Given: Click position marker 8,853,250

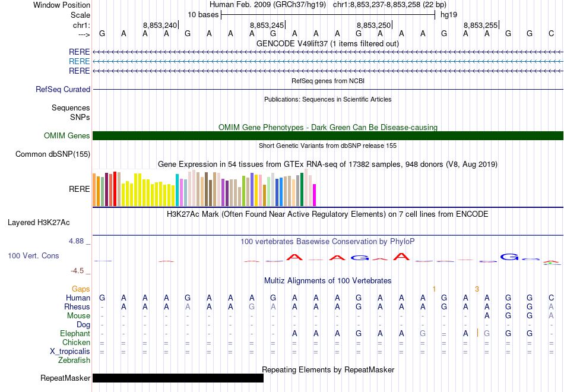Looking at the screenshot, I should click(373, 25).
